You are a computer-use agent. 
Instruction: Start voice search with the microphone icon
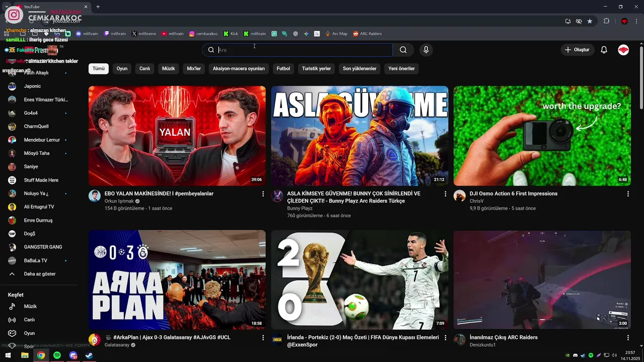[x=426, y=50]
